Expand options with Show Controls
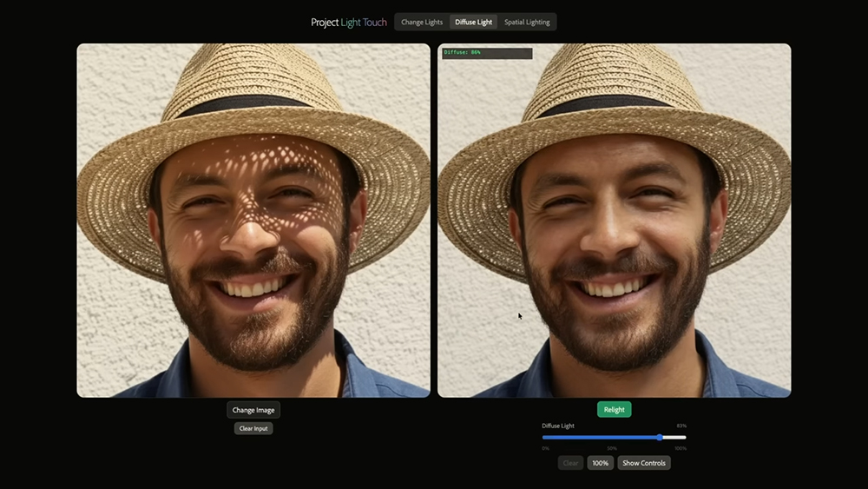868x489 pixels. (643, 463)
